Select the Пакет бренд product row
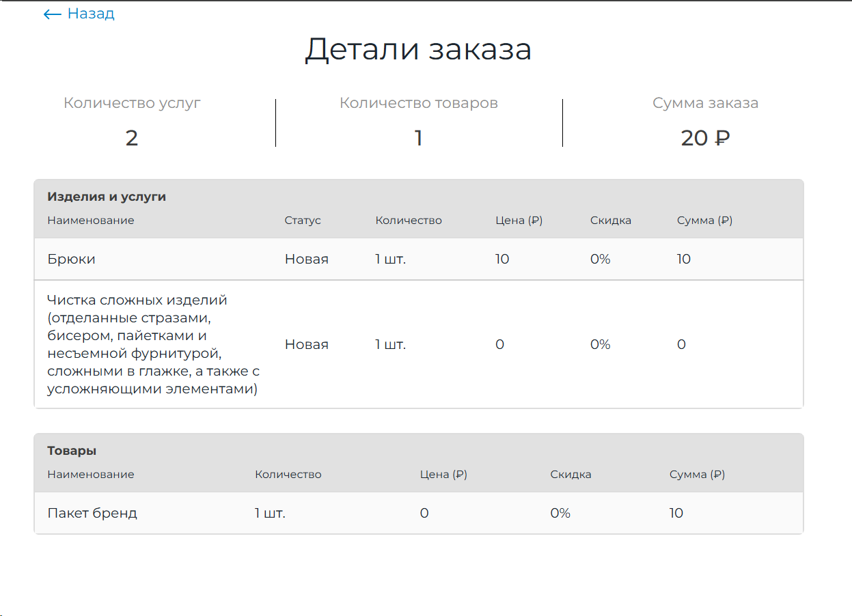The height and width of the screenshot is (616, 852). 419,513
